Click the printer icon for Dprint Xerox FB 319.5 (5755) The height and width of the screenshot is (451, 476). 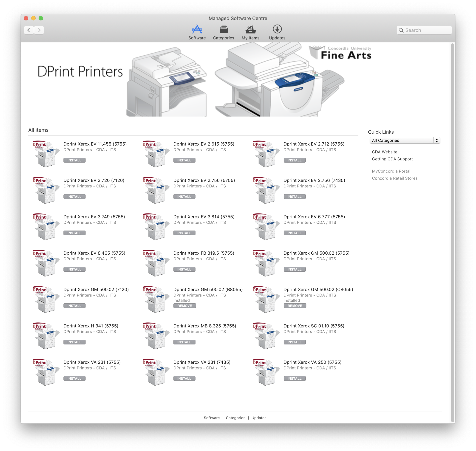[156, 263]
